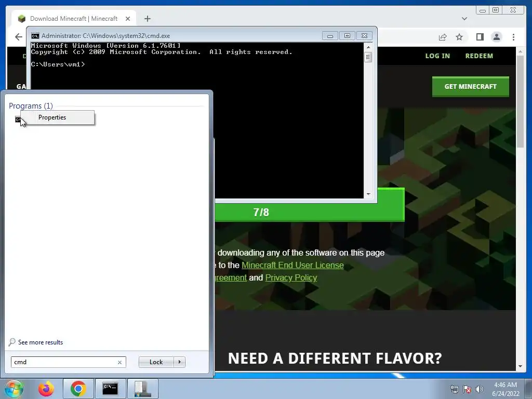Click Chrome back navigation arrow
The image size is (532, 399).
19,37
